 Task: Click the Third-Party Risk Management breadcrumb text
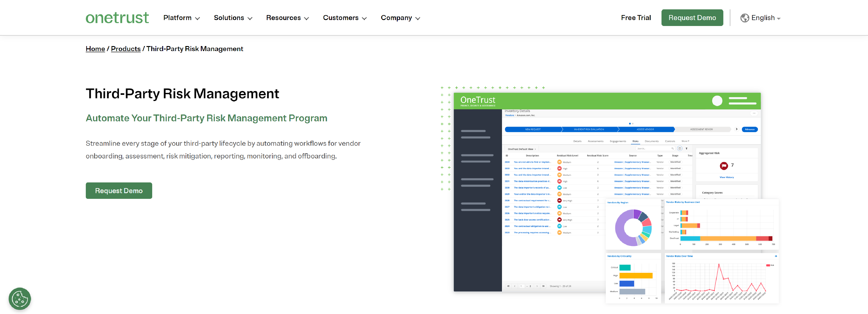(195, 49)
